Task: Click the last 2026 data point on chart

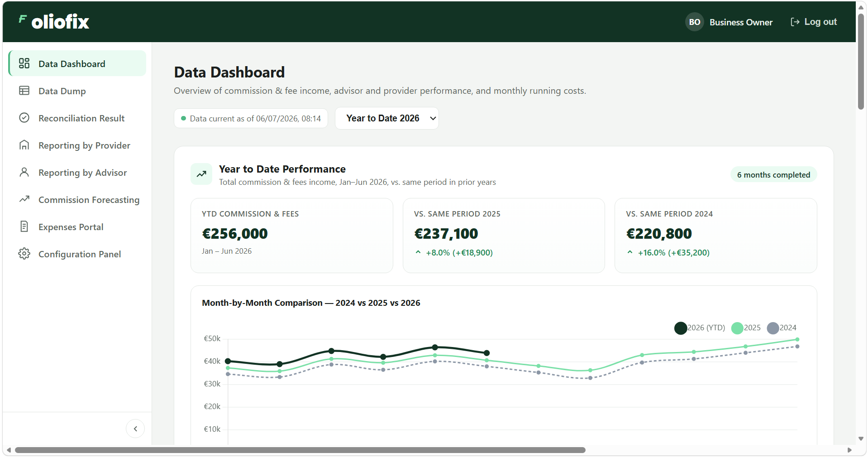Action: pyautogui.click(x=486, y=353)
